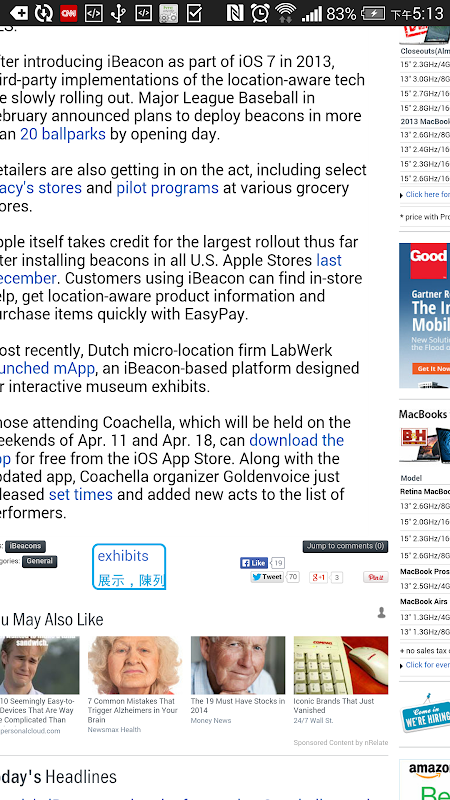
Task: Select the iBeacons tag
Action: (26, 546)
